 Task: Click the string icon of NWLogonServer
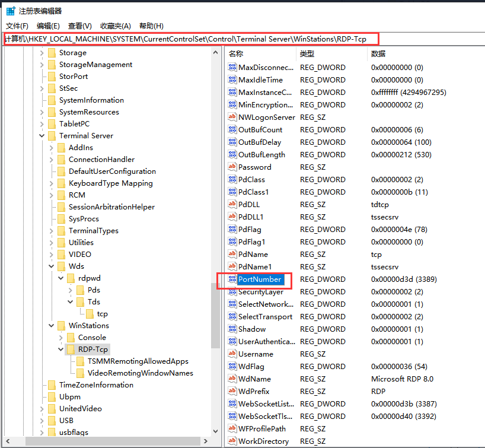click(x=232, y=117)
